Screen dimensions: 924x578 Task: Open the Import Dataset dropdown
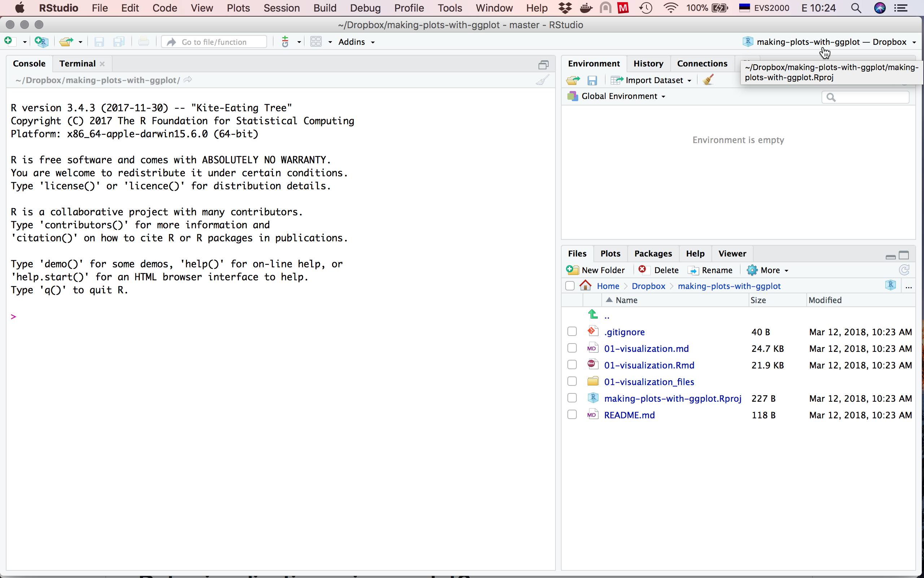[651, 80]
